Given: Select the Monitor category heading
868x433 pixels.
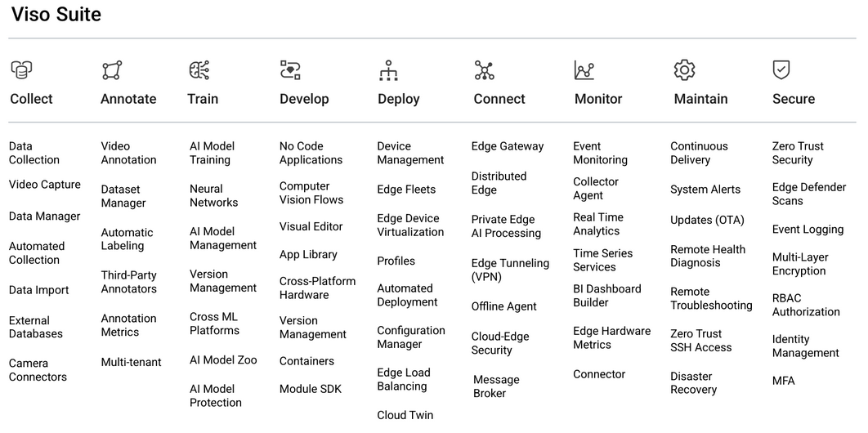Looking at the screenshot, I should [x=598, y=99].
